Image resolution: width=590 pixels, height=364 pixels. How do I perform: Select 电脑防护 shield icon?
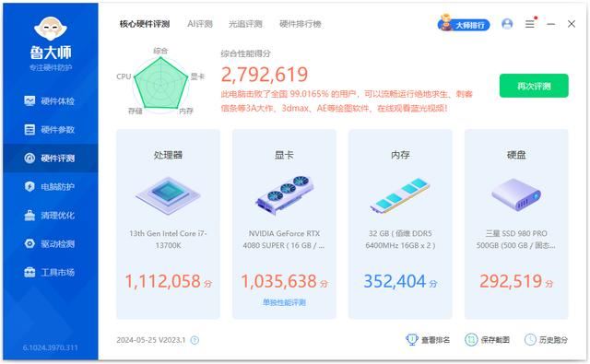(x=29, y=186)
